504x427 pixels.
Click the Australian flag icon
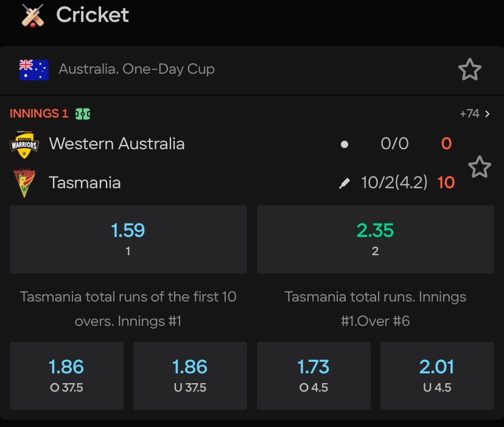click(33, 69)
